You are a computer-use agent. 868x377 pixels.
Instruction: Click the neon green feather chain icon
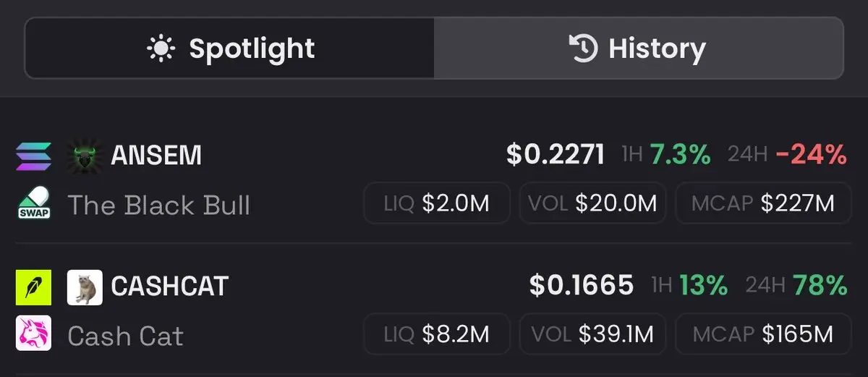point(33,287)
